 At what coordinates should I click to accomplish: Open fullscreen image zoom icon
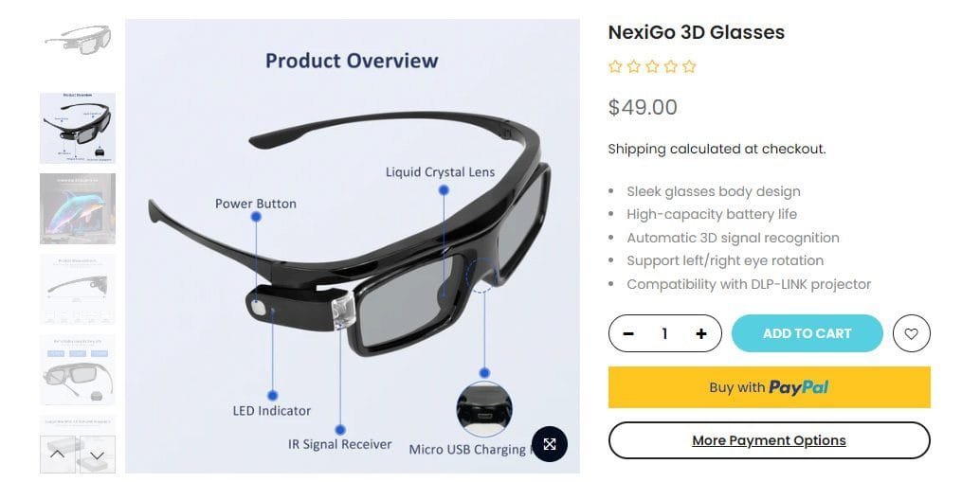pyautogui.click(x=550, y=444)
